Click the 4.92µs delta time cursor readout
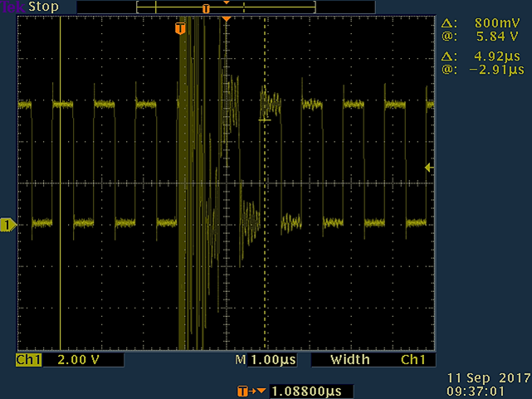This screenshot has height=399, width=532. (x=497, y=56)
